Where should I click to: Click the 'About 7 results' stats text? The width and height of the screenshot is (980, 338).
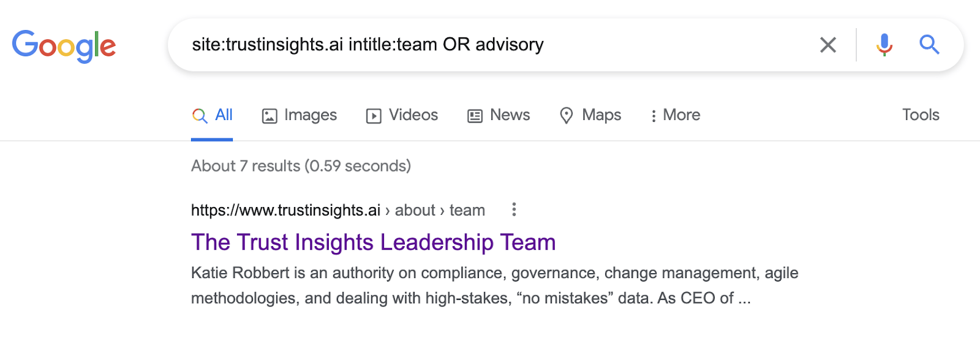pos(301,166)
